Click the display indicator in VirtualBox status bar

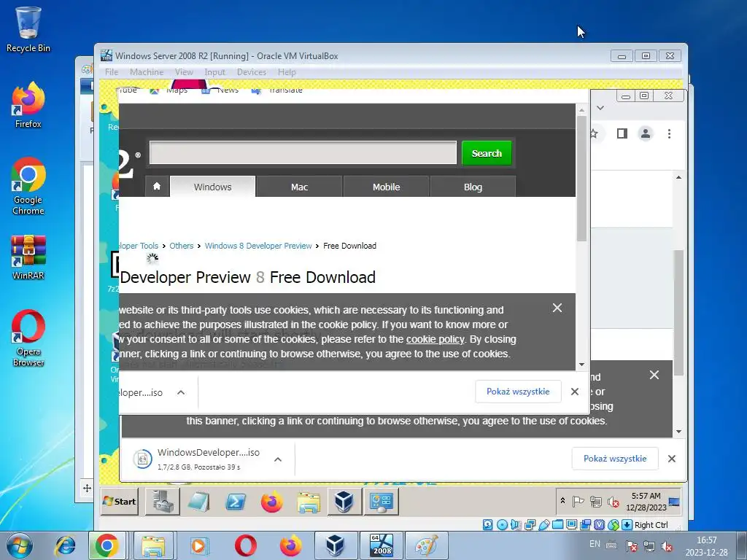pos(571,525)
